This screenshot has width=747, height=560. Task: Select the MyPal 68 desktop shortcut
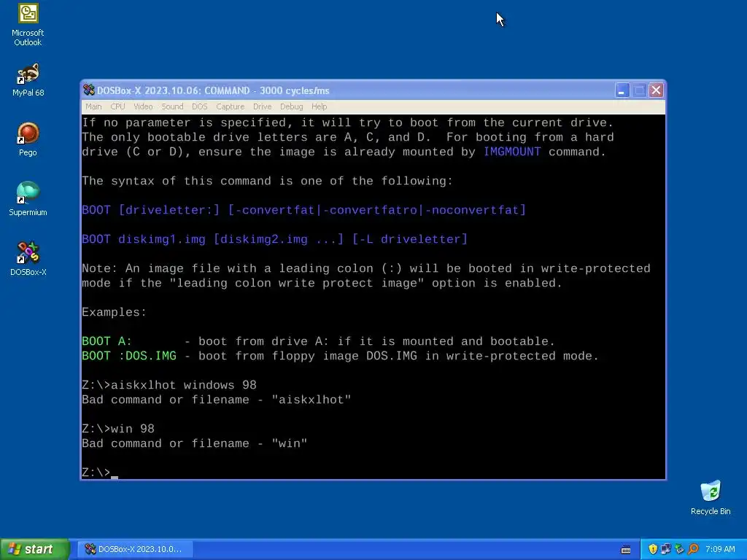point(28,80)
